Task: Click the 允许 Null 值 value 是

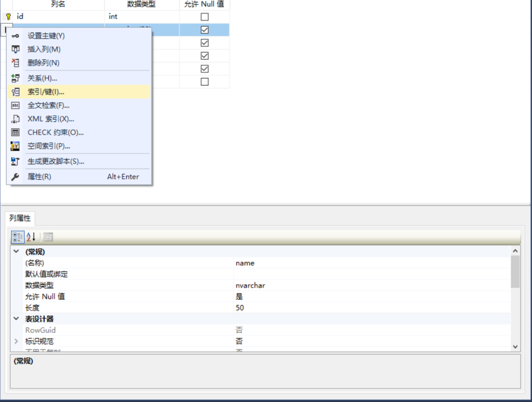Action: coord(372,297)
